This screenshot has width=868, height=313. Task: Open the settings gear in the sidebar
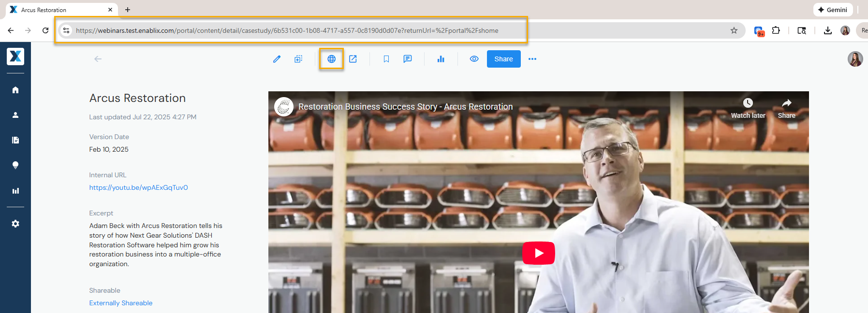[x=15, y=224]
